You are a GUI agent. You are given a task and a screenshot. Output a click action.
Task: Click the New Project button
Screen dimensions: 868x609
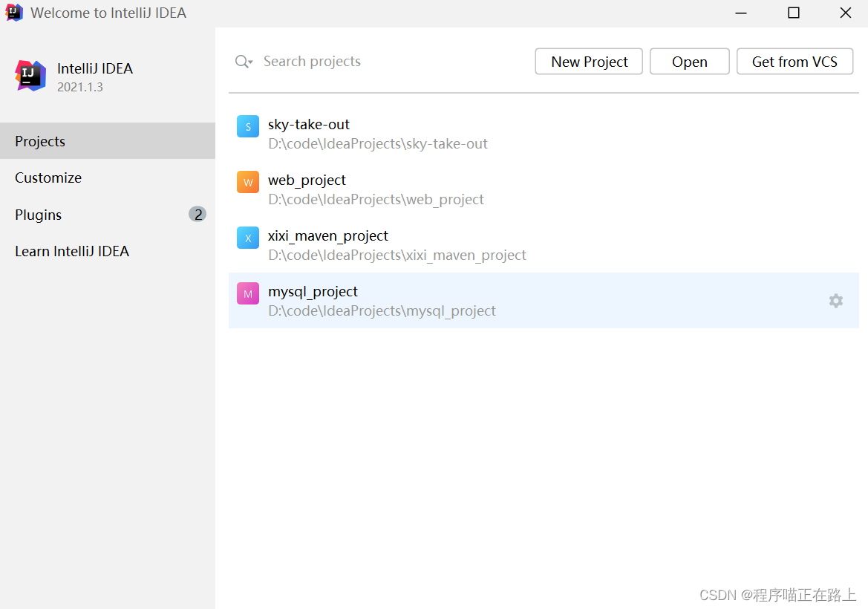(589, 62)
